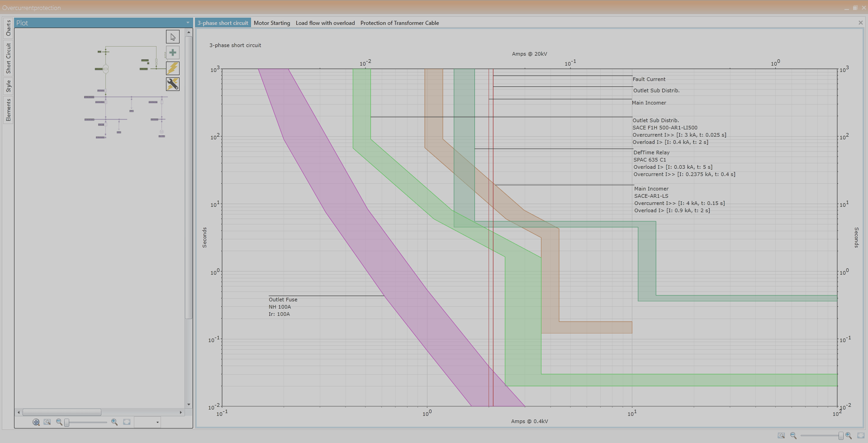Screen dimensions: 868x443
Task: Select the 'Main Incomer' label below Fault Current
Action: point(649,103)
